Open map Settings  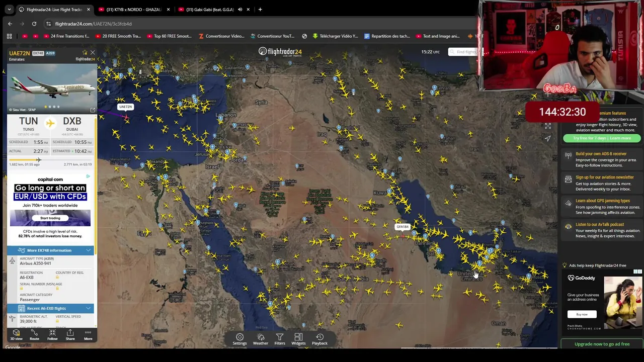(x=239, y=339)
